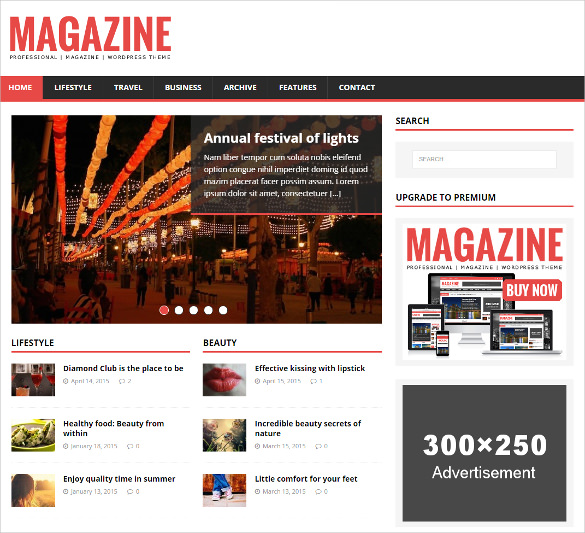Click clock icon beside April 14, 2015
Image resolution: width=585 pixels, height=533 pixels.
(x=66, y=381)
